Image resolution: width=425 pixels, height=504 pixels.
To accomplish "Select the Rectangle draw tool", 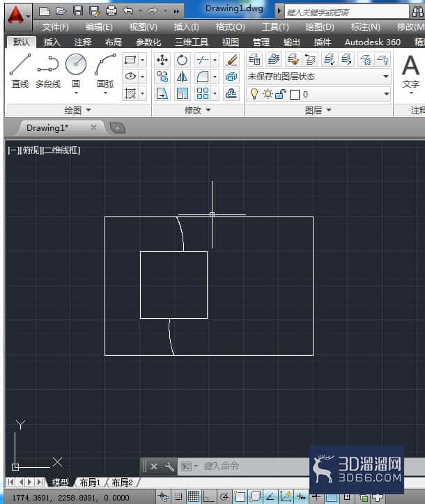I will (130, 60).
